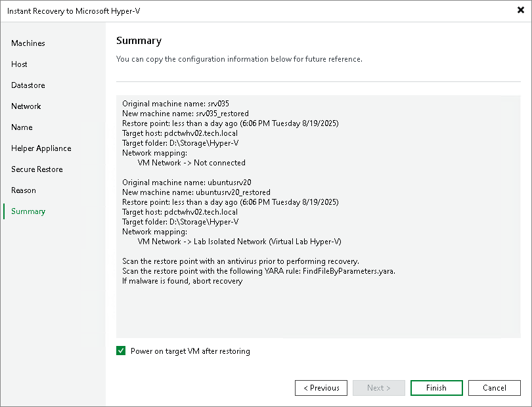Click the disabled Next button
Viewport: 532px width, 407px height.
coord(379,387)
